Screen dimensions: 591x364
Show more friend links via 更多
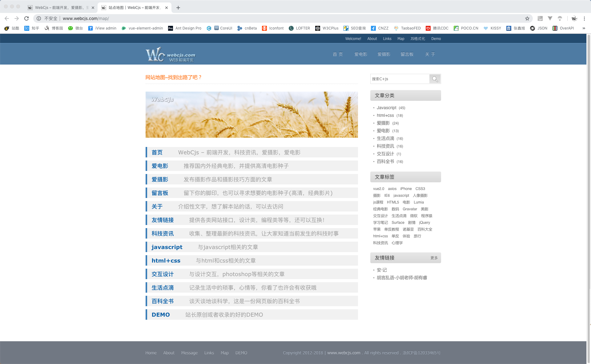pyautogui.click(x=434, y=258)
